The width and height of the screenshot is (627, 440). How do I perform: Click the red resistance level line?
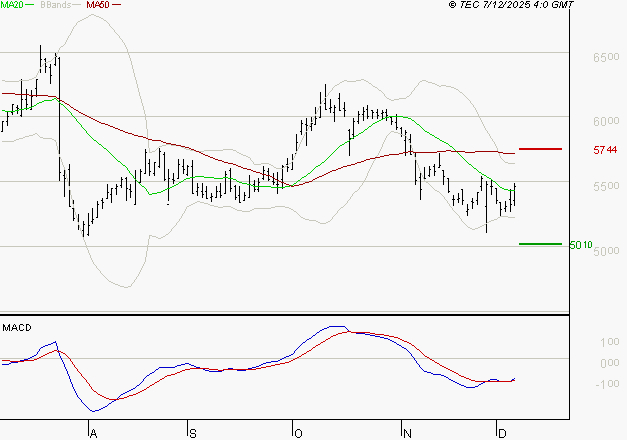[x=540, y=149]
